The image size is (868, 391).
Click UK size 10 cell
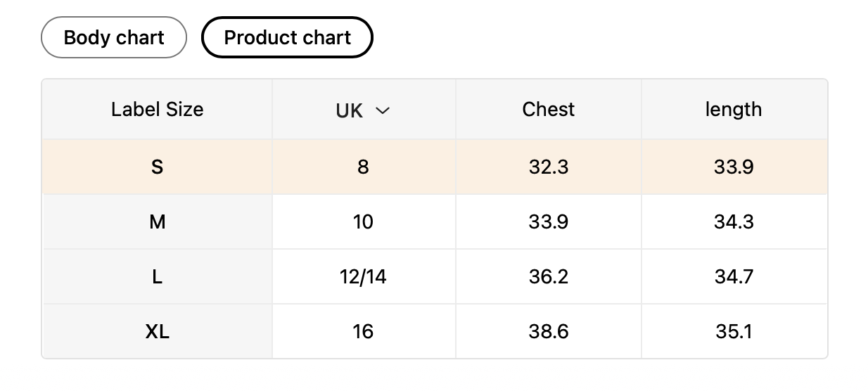pos(363,222)
